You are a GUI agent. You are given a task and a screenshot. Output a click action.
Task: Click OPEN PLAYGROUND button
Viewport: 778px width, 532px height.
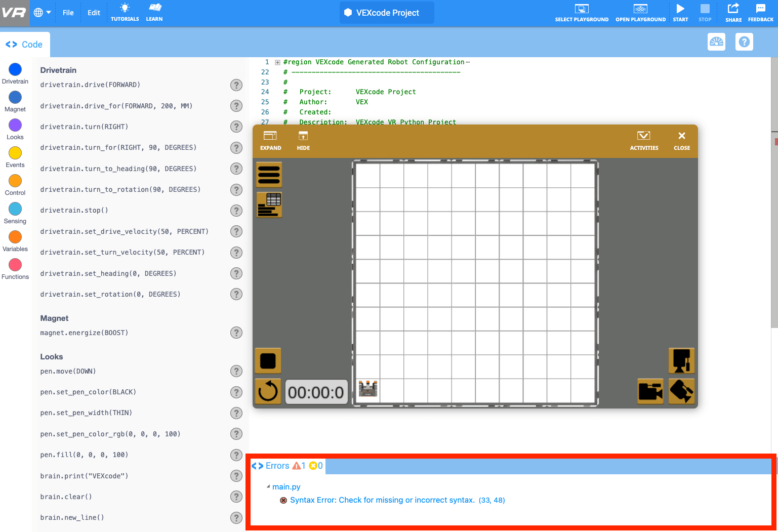pos(640,13)
